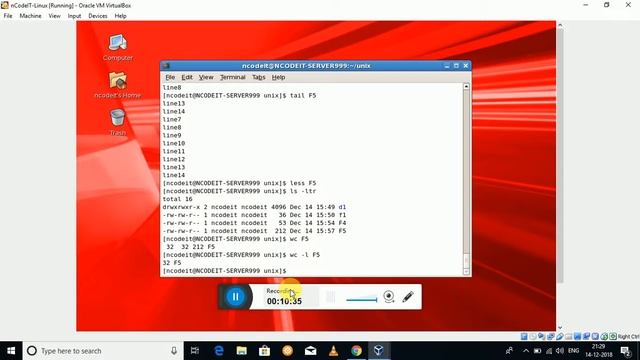
Task: Open the terminal Edit menu
Action: [187, 77]
